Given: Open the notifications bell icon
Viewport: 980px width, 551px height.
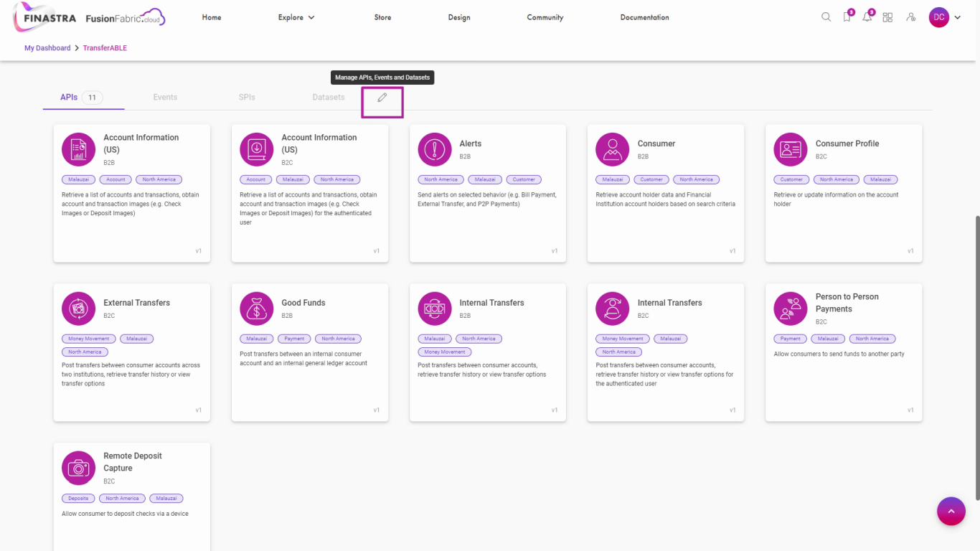Looking at the screenshot, I should point(867,17).
